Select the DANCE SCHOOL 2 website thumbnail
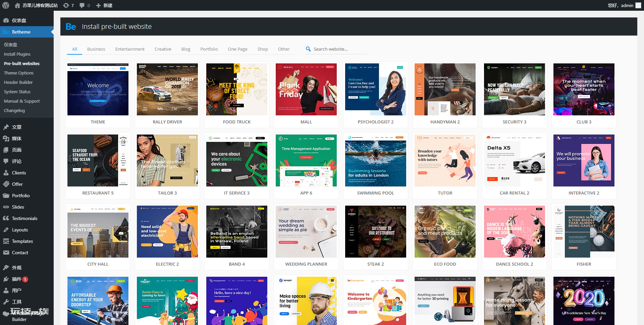 click(x=515, y=231)
